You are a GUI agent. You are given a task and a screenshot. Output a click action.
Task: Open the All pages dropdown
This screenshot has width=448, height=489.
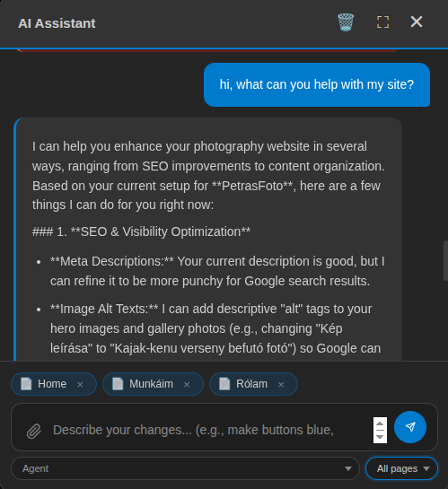tap(401, 468)
